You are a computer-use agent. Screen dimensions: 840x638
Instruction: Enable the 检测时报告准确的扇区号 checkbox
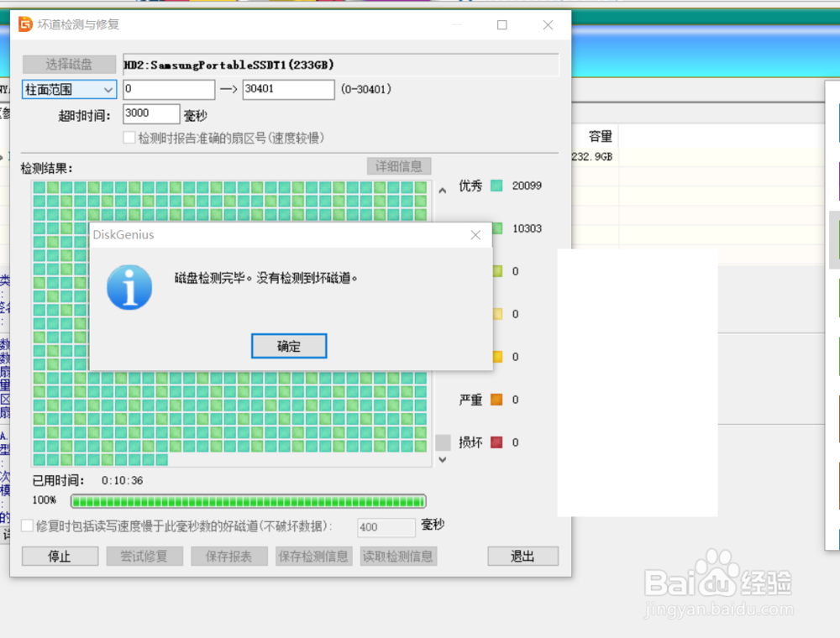[129, 137]
